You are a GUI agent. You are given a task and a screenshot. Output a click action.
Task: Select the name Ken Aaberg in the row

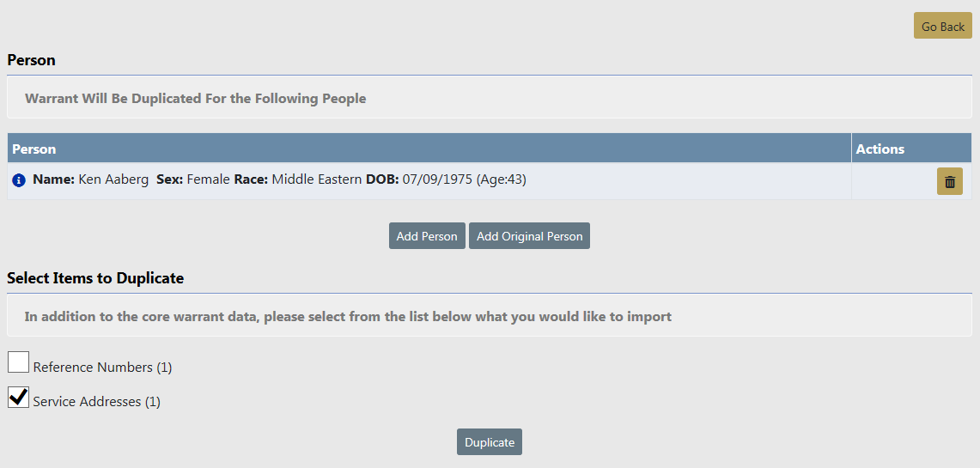tap(113, 180)
